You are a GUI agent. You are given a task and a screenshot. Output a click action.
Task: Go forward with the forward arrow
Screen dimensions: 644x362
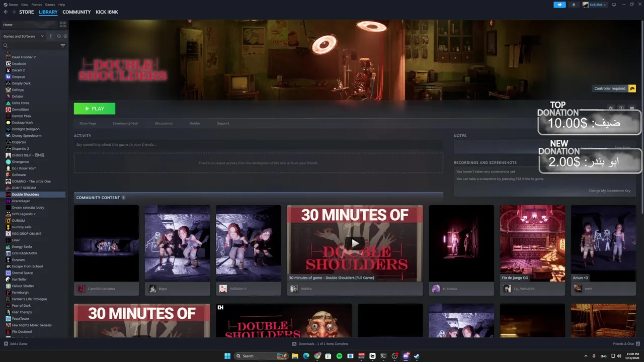[x=13, y=12]
